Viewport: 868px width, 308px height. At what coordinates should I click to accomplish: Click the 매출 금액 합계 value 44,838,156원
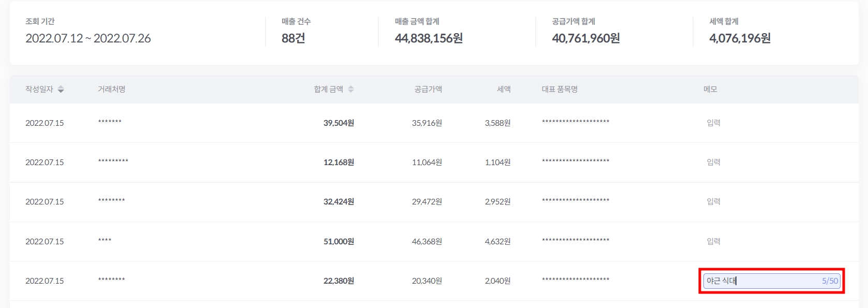click(x=429, y=38)
